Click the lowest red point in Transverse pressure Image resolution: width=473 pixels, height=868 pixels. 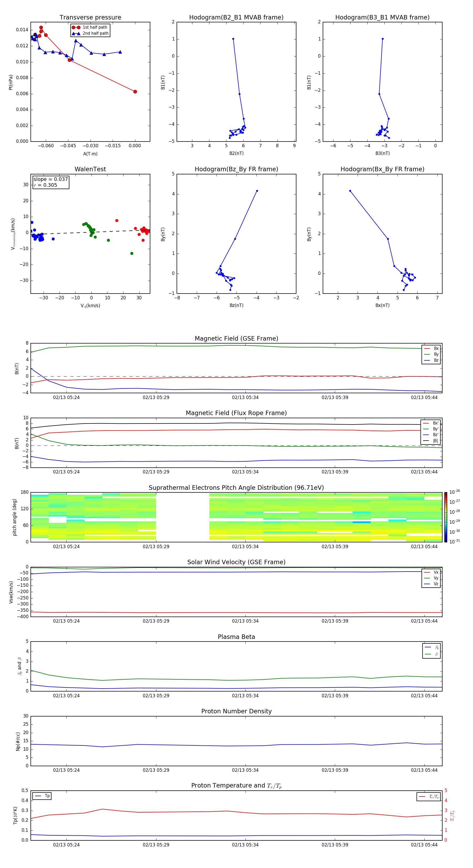pos(135,92)
